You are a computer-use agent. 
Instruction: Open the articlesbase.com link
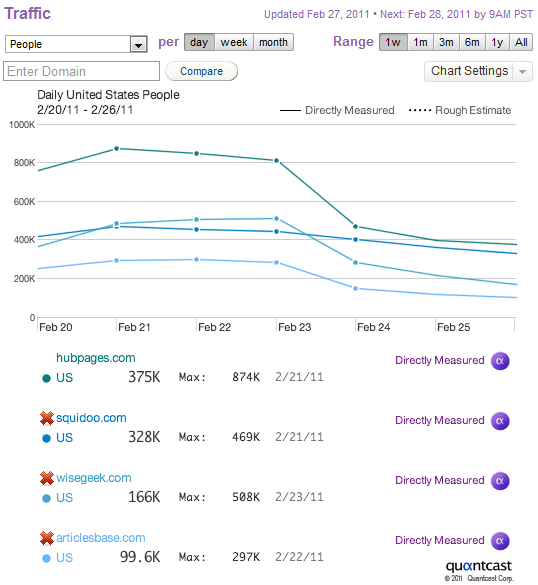101,538
